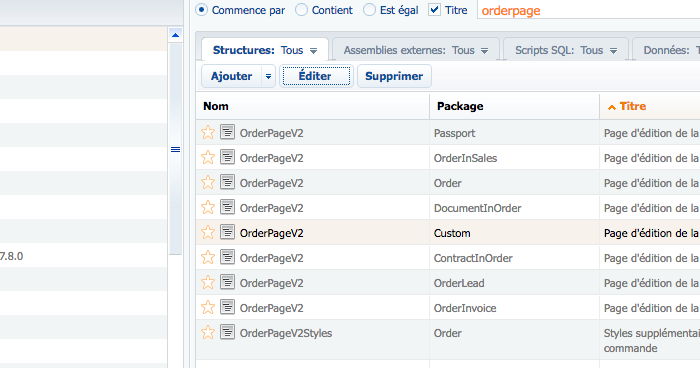This screenshot has width=700, height=368.
Task: Star the OrderPageV2Styles row
Action: coord(208,332)
